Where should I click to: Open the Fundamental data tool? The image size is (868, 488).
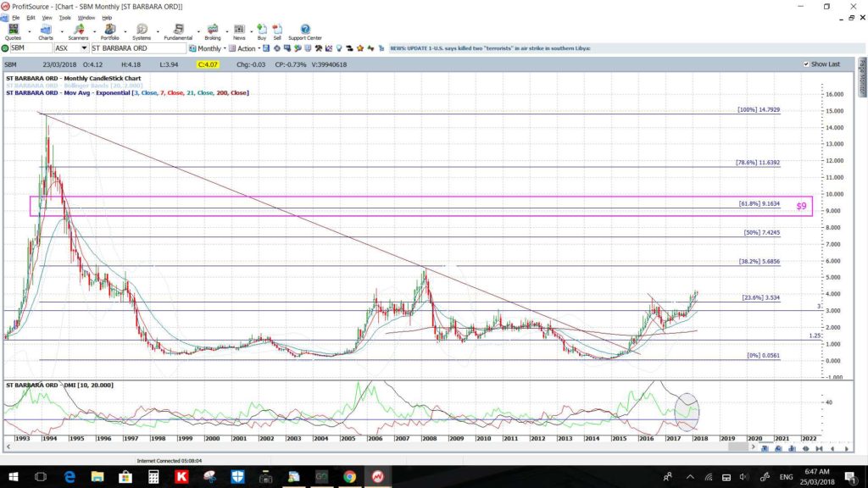[x=178, y=32]
